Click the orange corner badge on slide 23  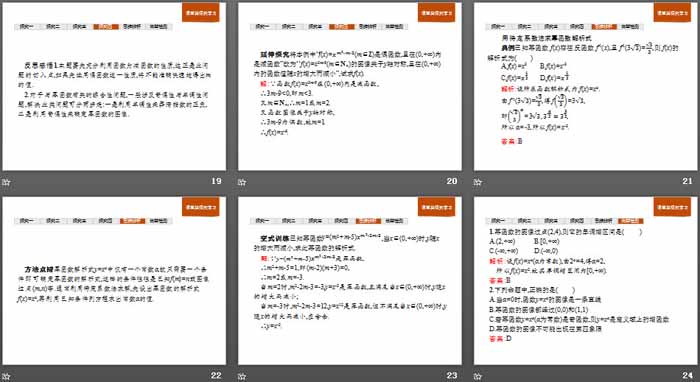pyautogui.click(x=437, y=207)
